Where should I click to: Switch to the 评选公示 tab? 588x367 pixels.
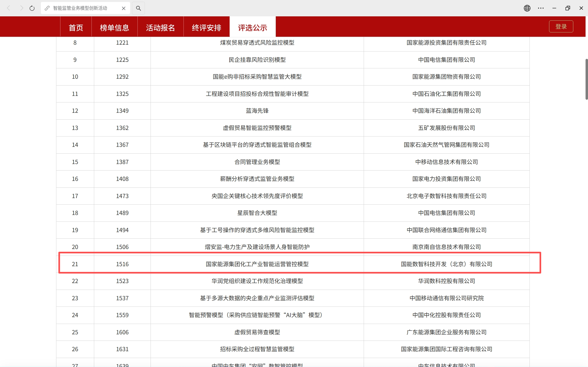(x=252, y=26)
